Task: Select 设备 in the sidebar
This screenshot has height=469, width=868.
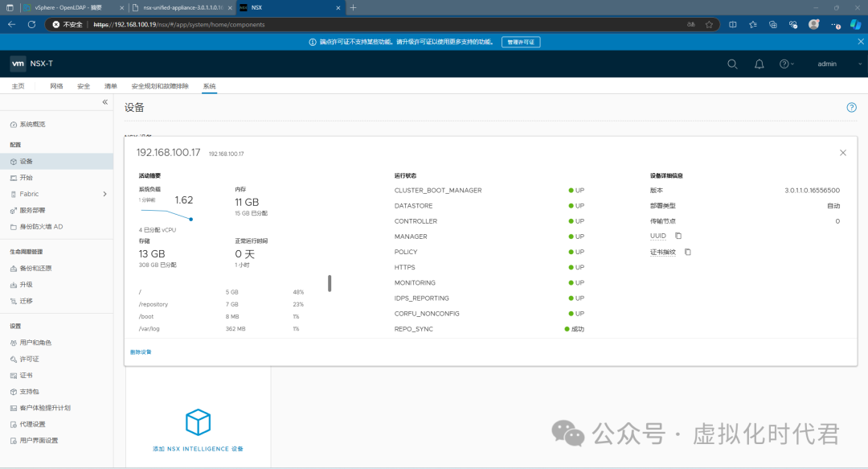Action: 56,162
